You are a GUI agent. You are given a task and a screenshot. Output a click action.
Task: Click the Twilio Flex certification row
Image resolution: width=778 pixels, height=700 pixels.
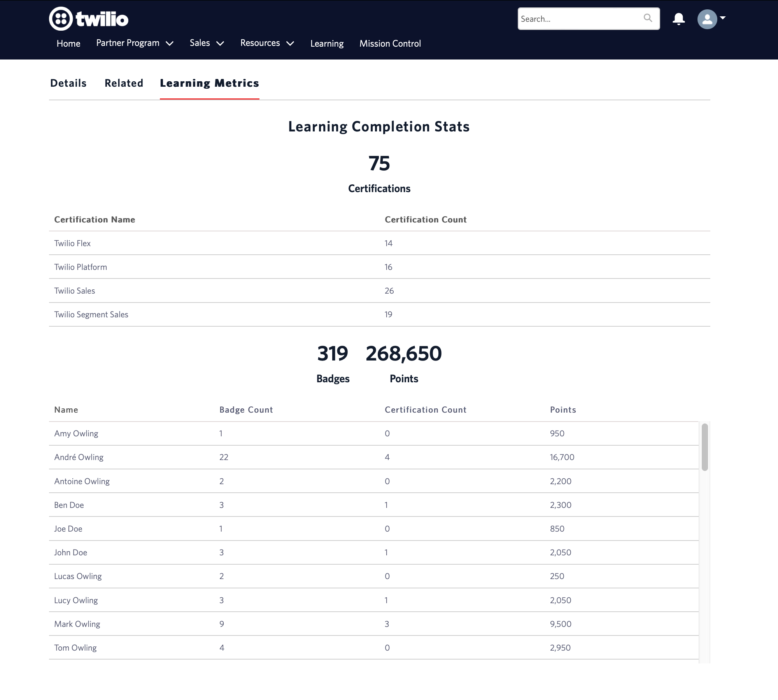click(72, 243)
